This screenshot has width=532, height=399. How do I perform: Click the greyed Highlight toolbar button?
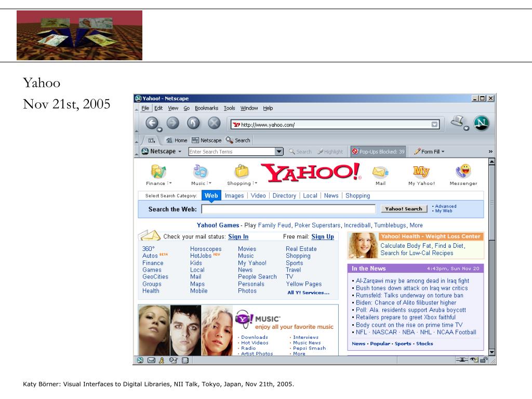(330, 152)
